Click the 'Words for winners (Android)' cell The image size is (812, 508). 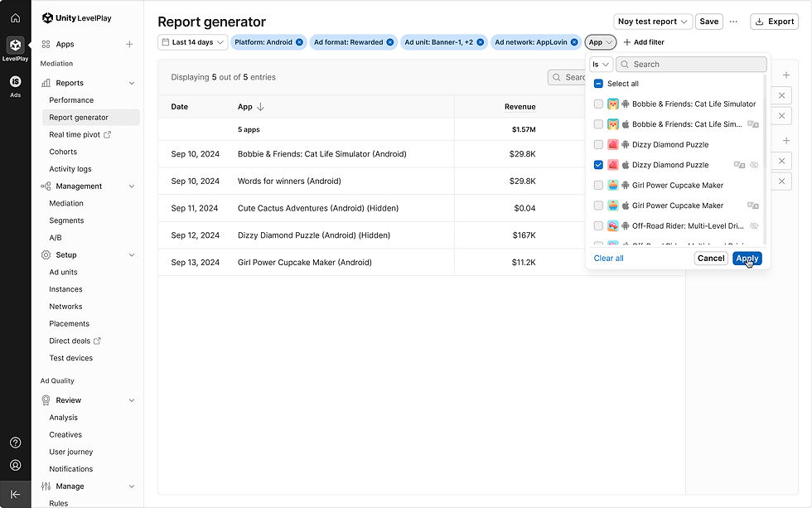click(x=289, y=181)
